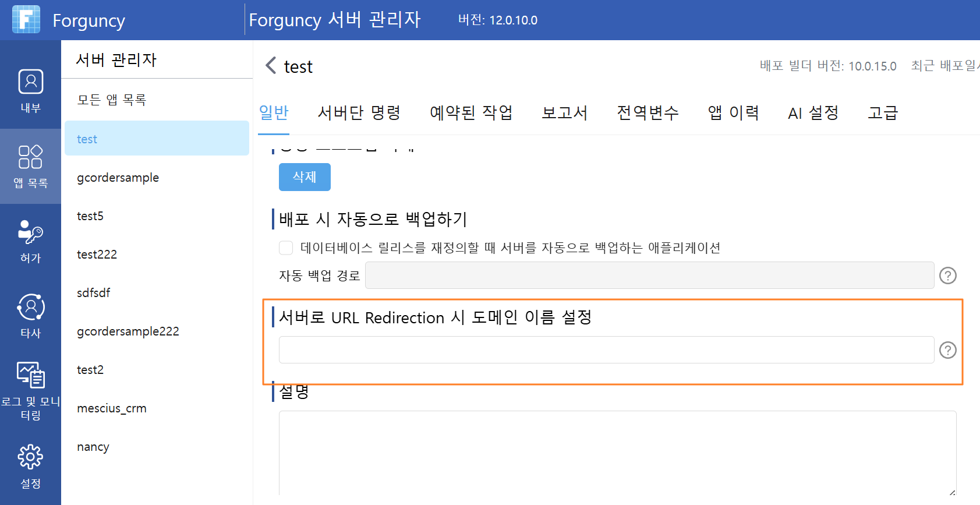Enable automatic backup on deploy checkbox
Screen dimensions: 980x505
(x=286, y=248)
